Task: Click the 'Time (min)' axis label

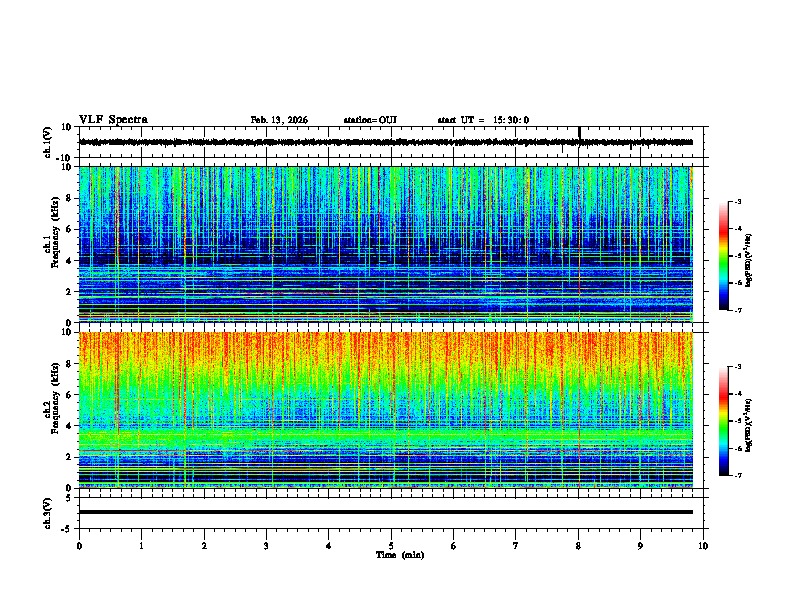Action: point(400,555)
